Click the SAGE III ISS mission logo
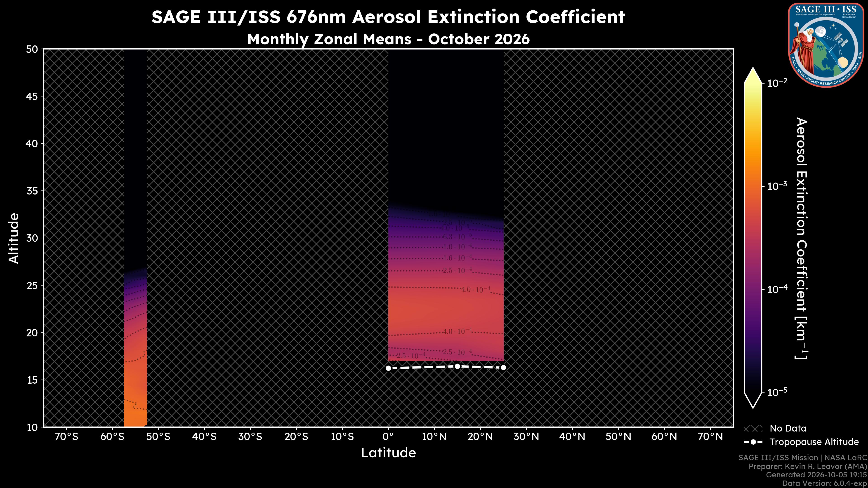868x488 pixels. [x=826, y=45]
